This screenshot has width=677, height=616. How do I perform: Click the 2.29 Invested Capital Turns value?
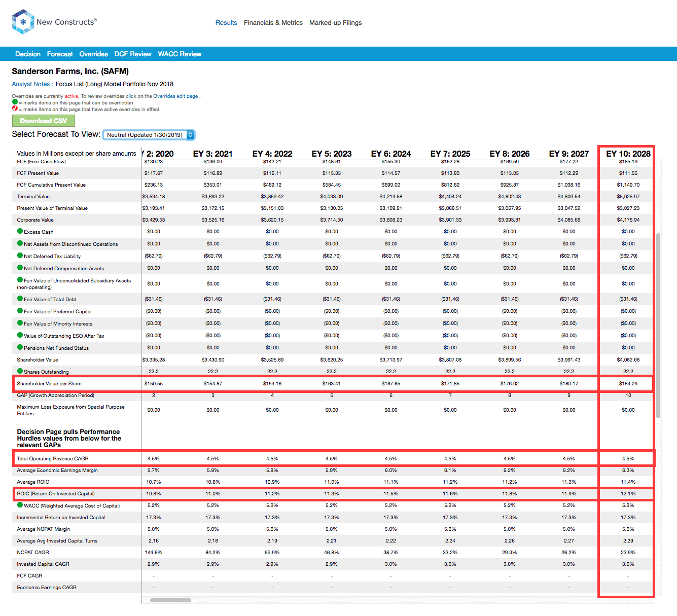[628, 541]
